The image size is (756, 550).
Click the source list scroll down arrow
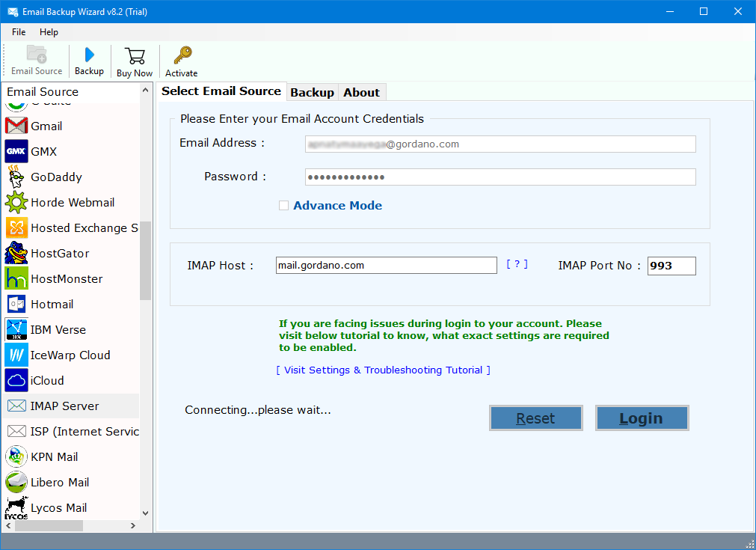pos(146,513)
